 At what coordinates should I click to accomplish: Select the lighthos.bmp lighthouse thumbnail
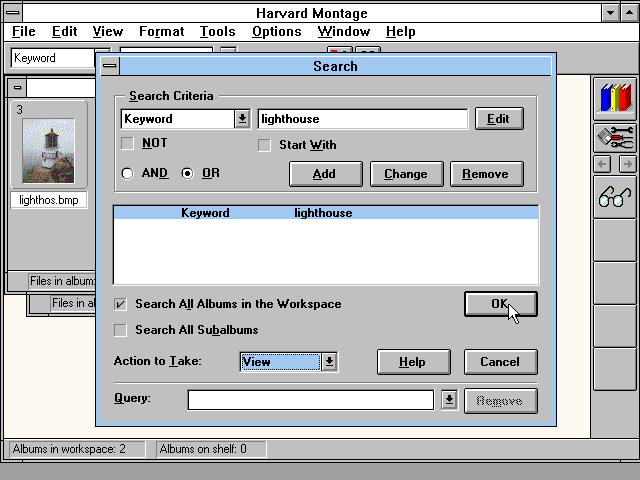(x=48, y=150)
